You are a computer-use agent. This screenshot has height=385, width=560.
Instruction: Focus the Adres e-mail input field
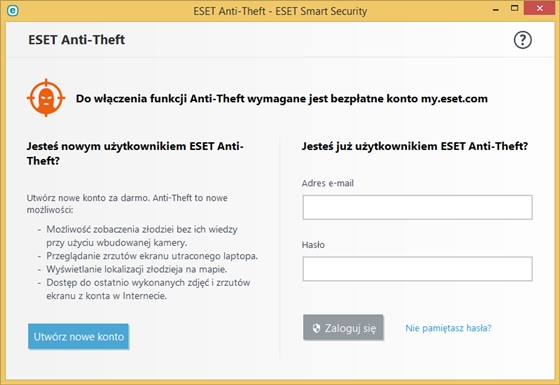click(418, 207)
